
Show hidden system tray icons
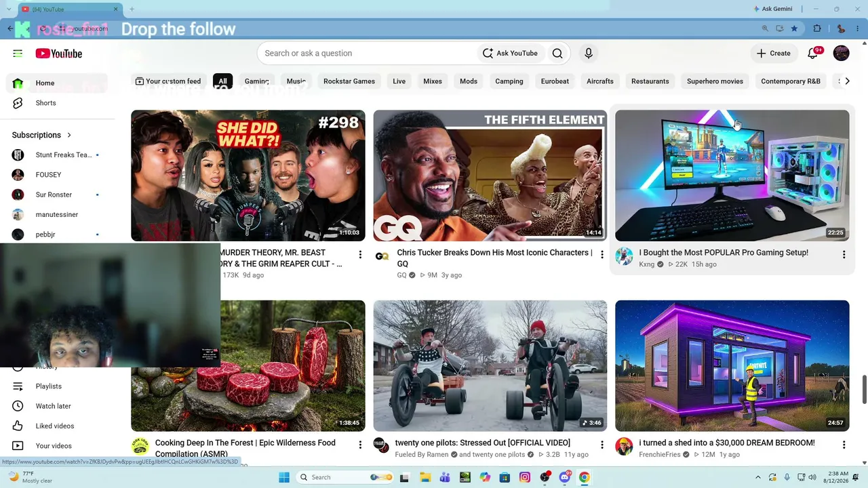(757, 477)
